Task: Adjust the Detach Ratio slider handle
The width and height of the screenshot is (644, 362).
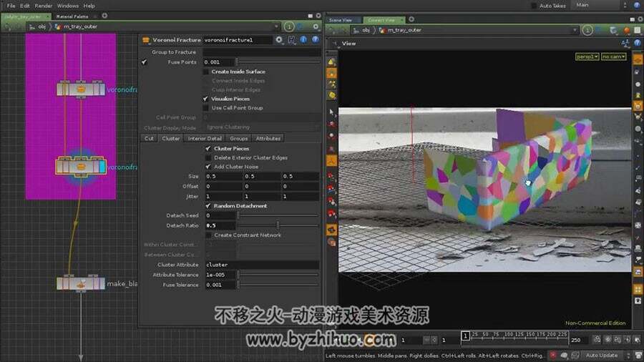Action: pyautogui.click(x=278, y=225)
